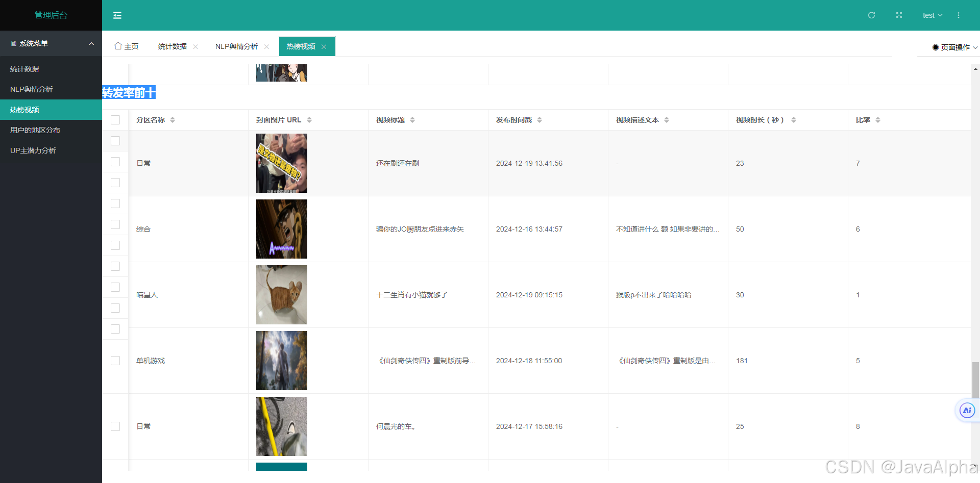Toggle the select-all checkbox in table header
The width and height of the screenshot is (980, 483).
115,120
